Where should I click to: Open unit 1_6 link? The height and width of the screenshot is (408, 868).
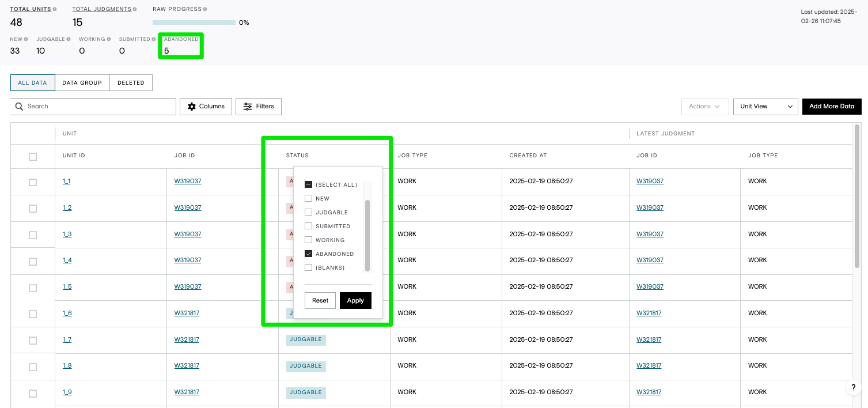pyautogui.click(x=67, y=313)
